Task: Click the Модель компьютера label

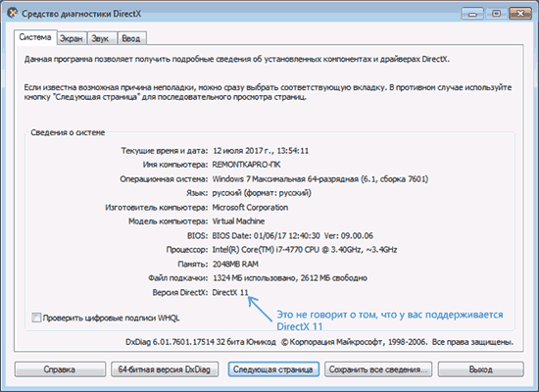Action: tap(169, 221)
